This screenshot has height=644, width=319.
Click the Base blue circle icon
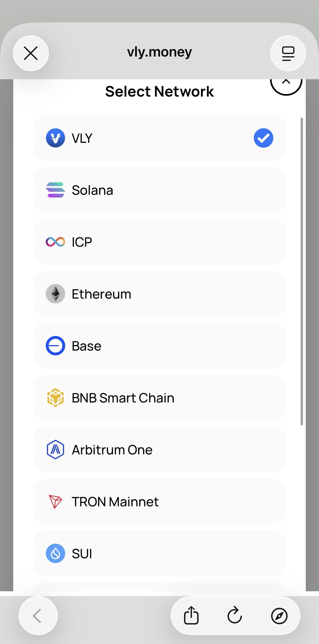click(55, 346)
